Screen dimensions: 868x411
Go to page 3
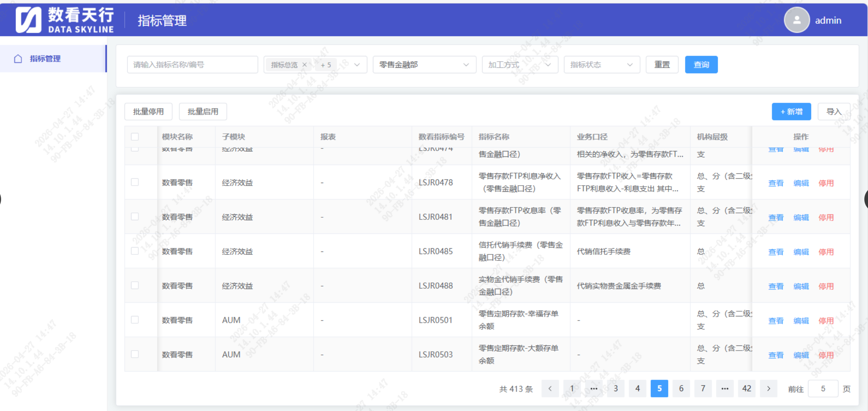point(615,389)
